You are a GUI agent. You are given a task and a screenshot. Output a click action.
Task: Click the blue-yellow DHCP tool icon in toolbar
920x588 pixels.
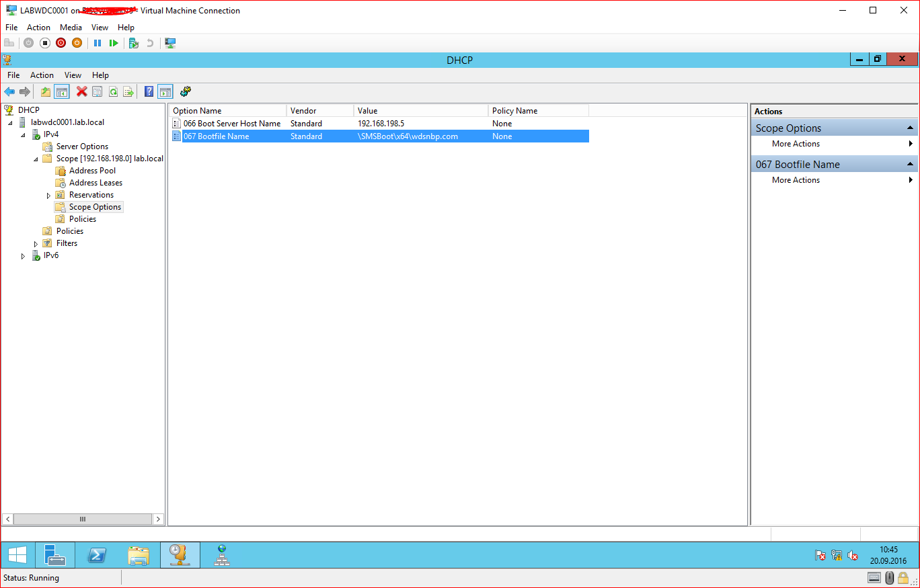point(186,91)
